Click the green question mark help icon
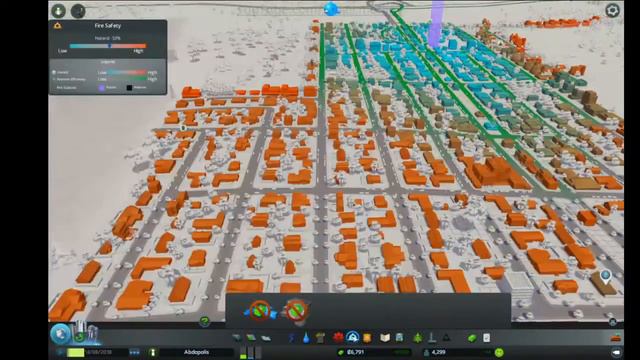Screen dimensions: 640x360 (204, 322)
